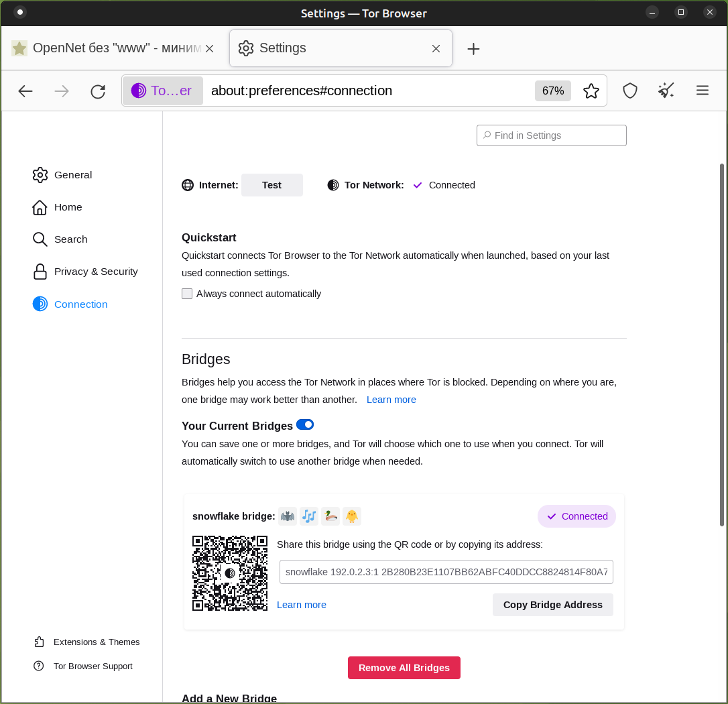Enable Always connect automatically checkbox
The height and width of the screenshot is (704, 728).
[x=187, y=294]
